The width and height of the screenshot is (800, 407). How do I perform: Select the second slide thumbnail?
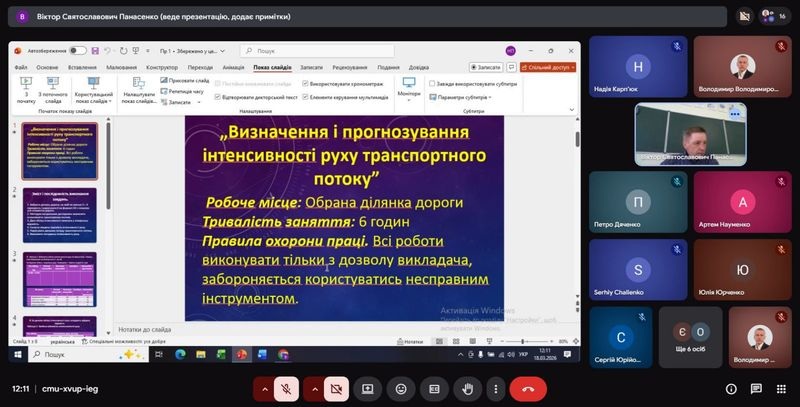coord(56,213)
